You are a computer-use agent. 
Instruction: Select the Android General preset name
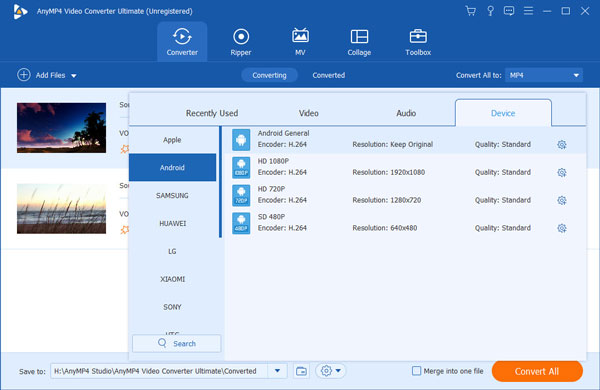(283, 133)
